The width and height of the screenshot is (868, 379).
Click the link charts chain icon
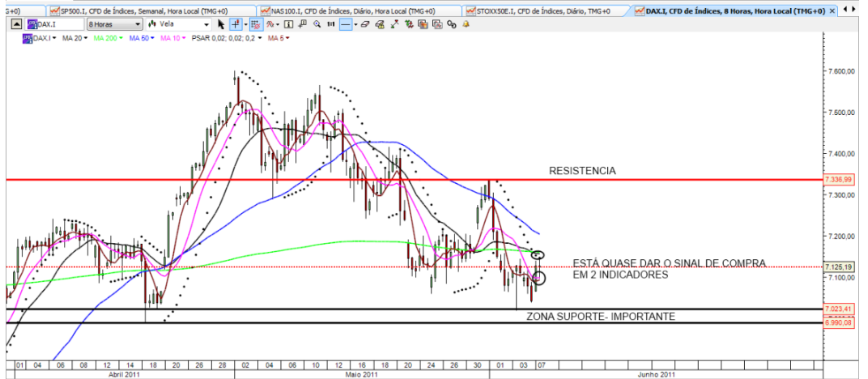pos(452,24)
